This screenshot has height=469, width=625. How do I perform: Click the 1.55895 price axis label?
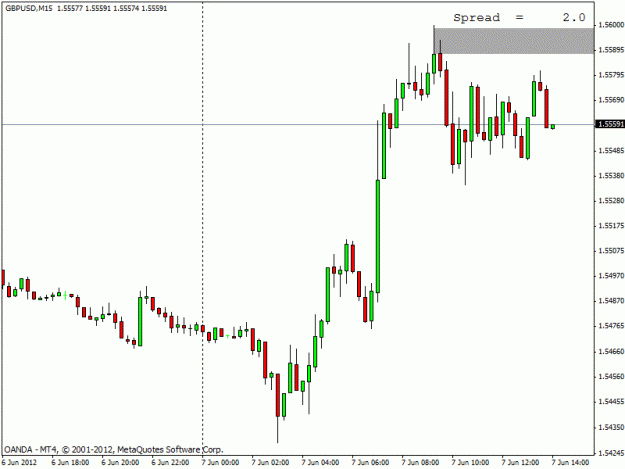tap(611, 50)
